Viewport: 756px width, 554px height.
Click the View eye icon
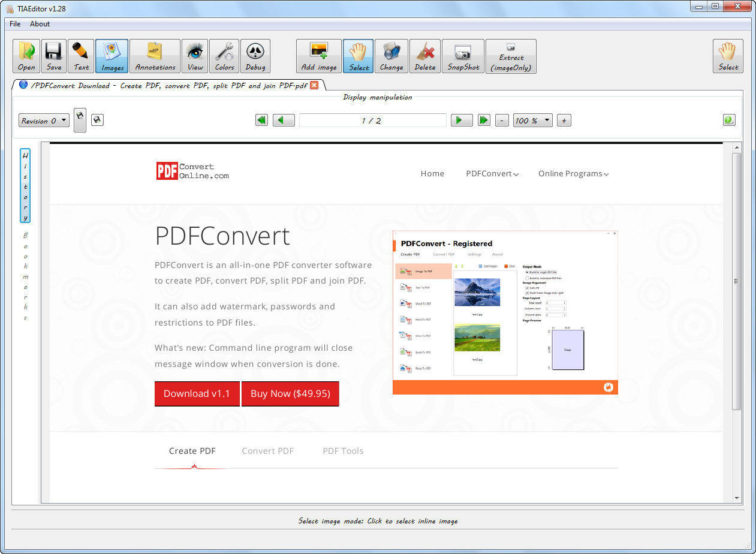pos(195,56)
